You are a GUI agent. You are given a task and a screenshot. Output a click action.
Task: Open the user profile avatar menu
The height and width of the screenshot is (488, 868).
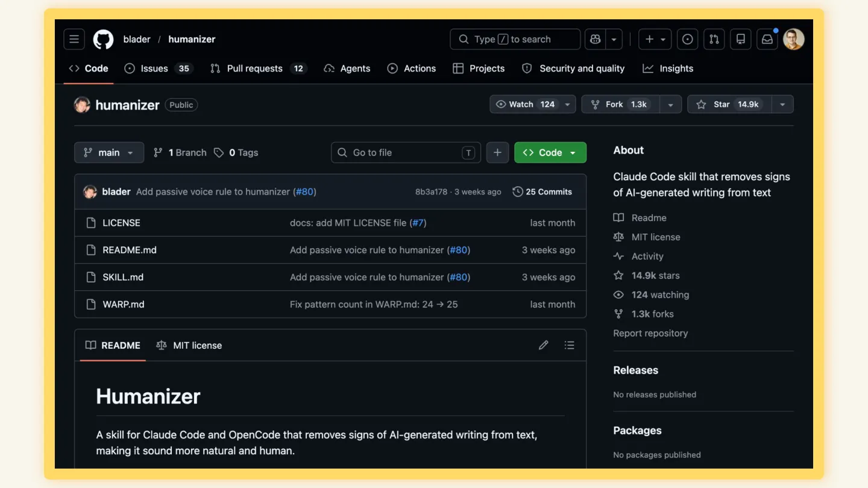[x=794, y=39]
